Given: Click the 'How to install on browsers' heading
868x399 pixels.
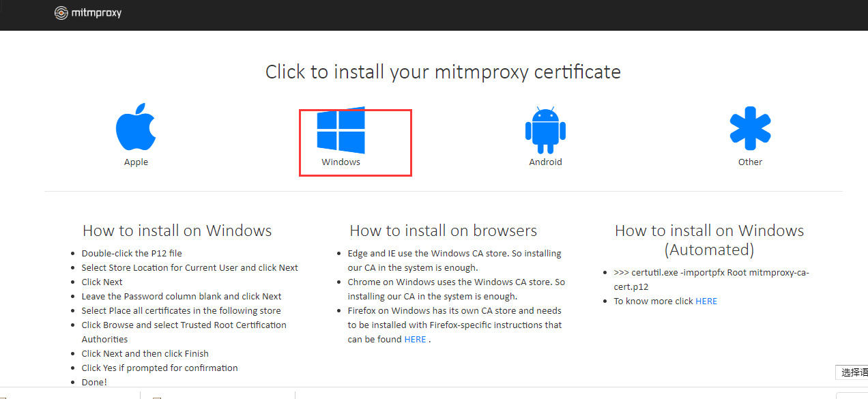Looking at the screenshot, I should click(x=443, y=230).
